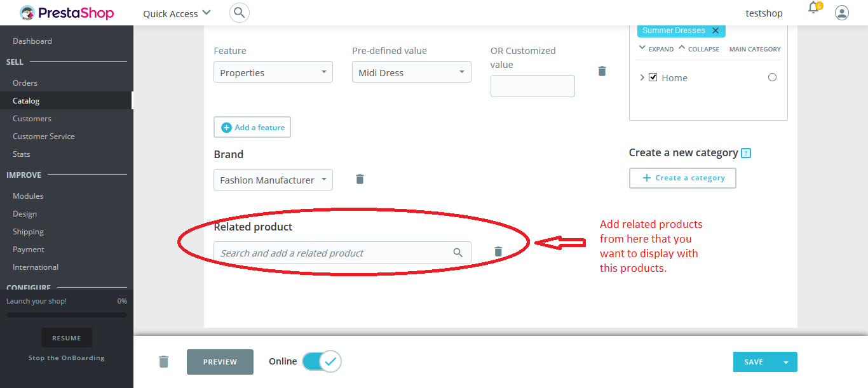
Task: Click the SAVE button
Action: pyautogui.click(x=754, y=362)
